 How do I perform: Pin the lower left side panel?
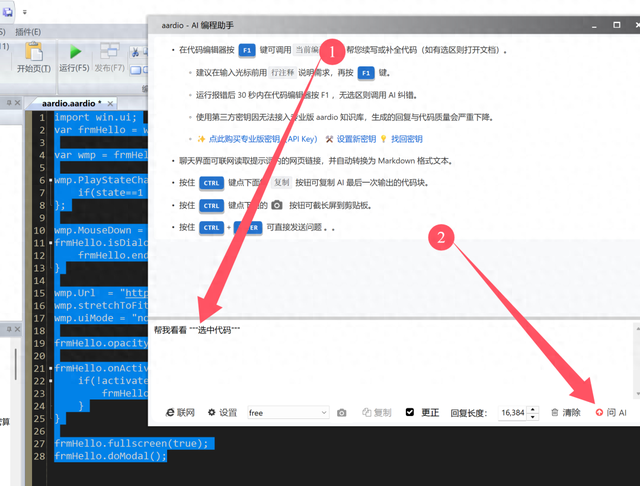[x=9, y=329]
